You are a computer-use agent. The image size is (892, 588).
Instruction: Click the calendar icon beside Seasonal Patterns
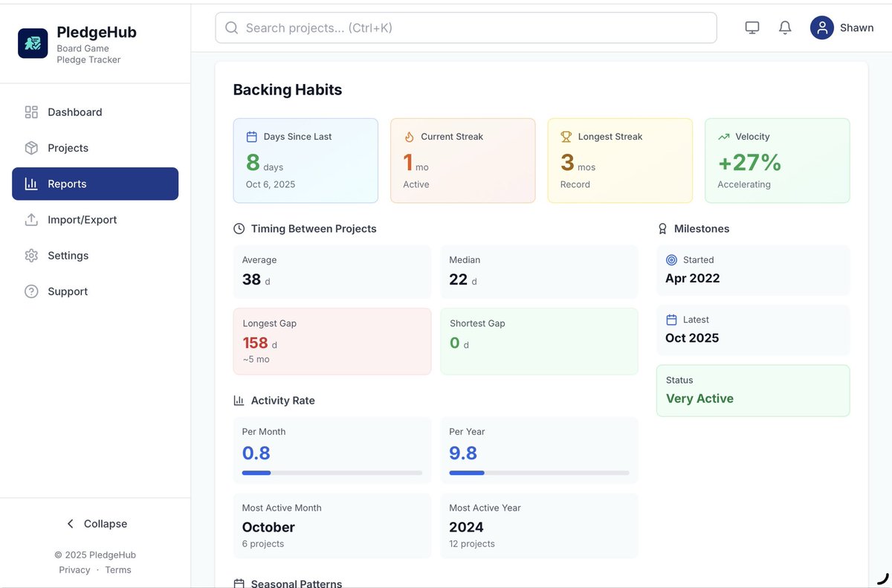[x=239, y=584]
